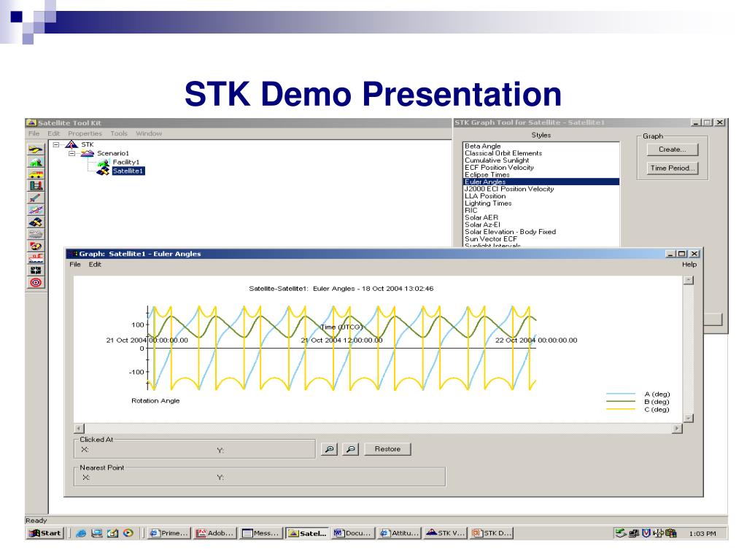
Task: Click the STK root node icon
Action: [71, 144]
